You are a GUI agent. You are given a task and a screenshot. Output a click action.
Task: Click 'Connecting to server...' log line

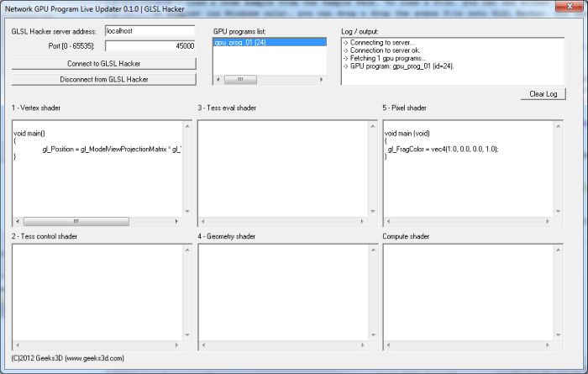[379, 42]
